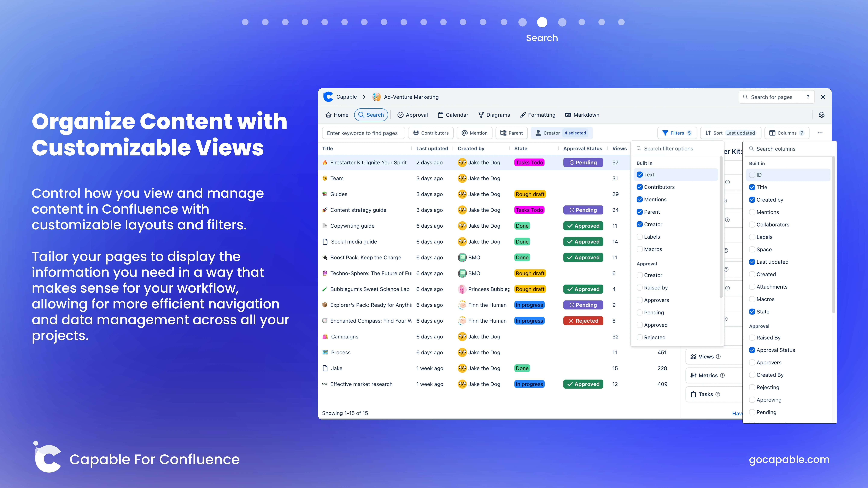This screenshot has width=868, height=488.
Task: Click the magnifier icon in Search filter options
Action: tap(639, 149)
